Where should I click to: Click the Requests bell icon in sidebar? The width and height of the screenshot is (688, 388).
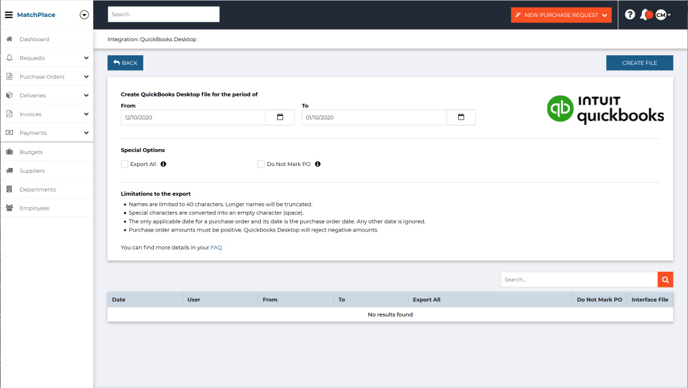9,58
